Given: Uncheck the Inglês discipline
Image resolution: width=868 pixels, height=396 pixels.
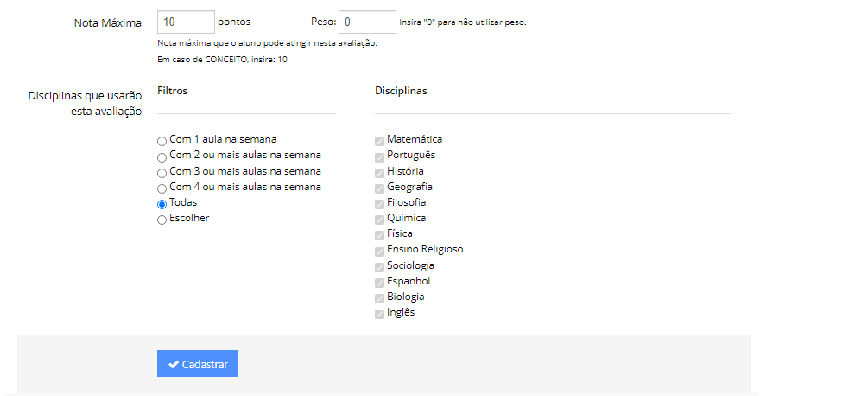Looking at the screenshot, I should pyautogui.click(x=379, y=314).
